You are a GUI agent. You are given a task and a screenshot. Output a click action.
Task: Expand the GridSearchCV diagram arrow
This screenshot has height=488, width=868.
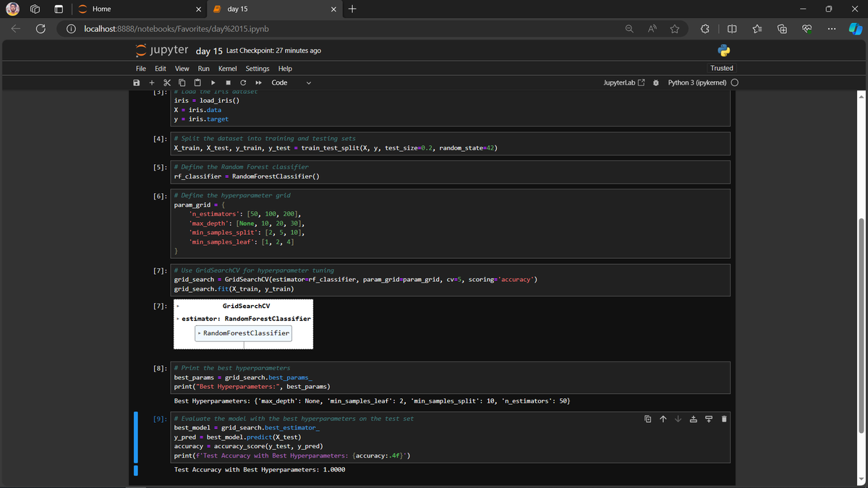click(178, 307)
